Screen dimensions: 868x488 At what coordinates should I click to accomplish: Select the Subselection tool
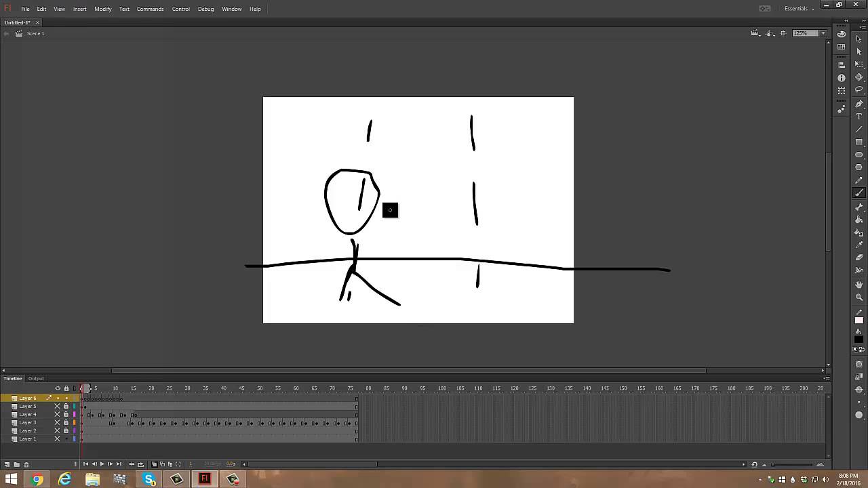point(859,52)
